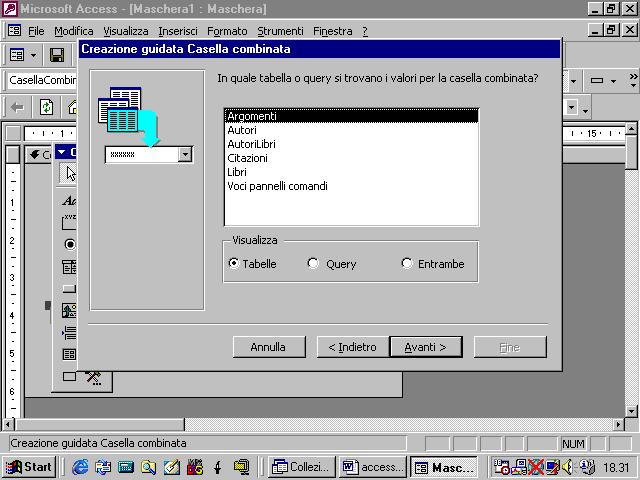Image resolution: width=640 pixels, height=480 pixels.
Task: Click the Avanti > button
Action: click(426, 347)
